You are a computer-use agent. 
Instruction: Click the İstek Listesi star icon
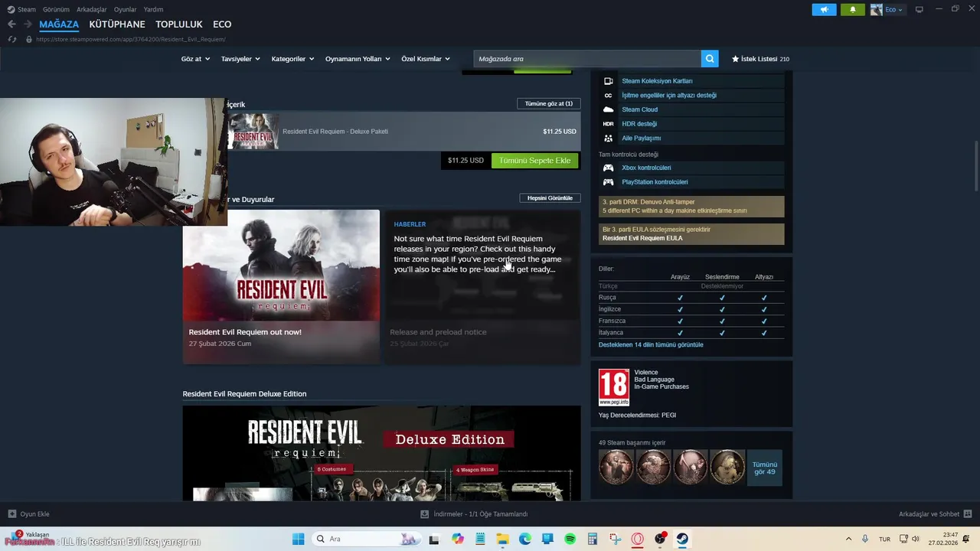(736, 59)
